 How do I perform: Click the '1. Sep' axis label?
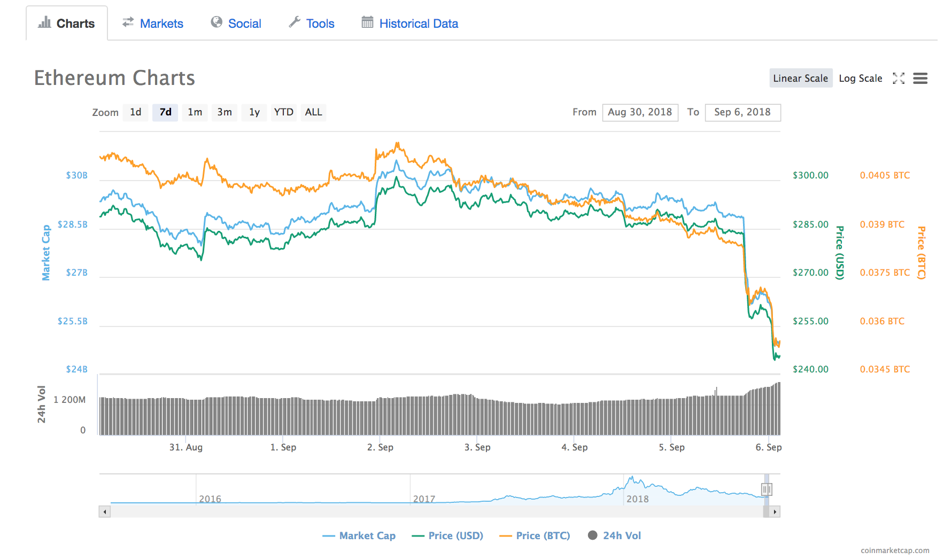pos(283,447)
